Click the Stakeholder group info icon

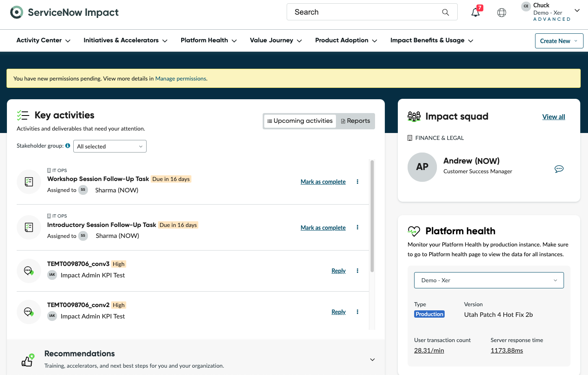point(68,146)
